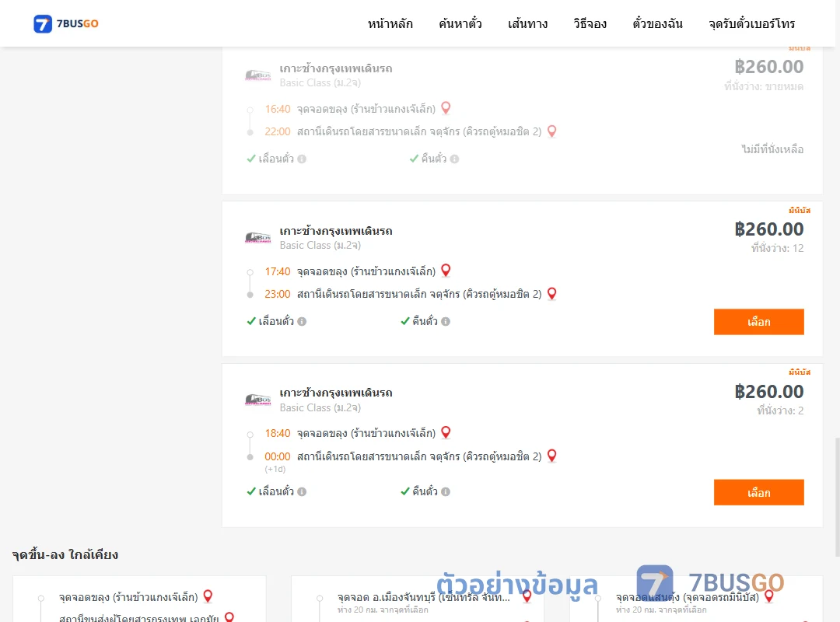The image size is (840, 622).
Task: Click the จุดขึ้น-ลง ใกล้เคียง heading
Action: 65,554
